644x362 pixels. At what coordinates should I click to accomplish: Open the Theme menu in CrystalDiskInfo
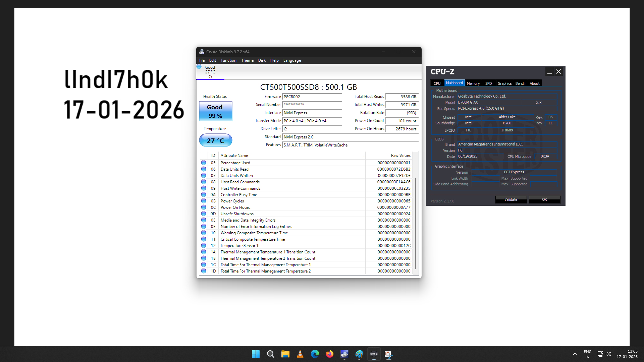[x=247, y=60]
